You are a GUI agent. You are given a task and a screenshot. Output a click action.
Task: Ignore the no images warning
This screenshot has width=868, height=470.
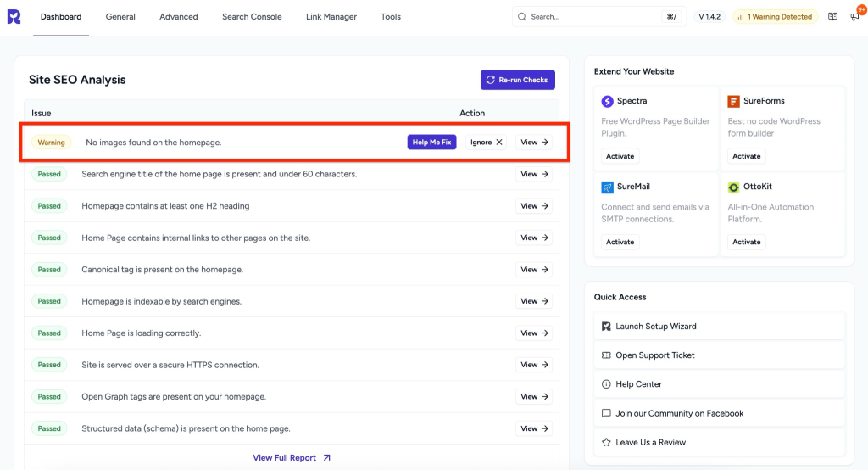[486, 143]
